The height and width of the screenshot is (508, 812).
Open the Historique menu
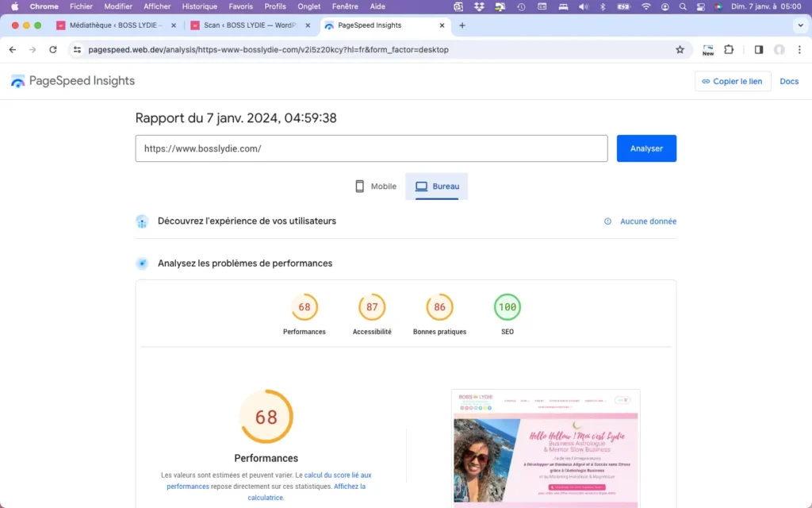pyautogui.click(x=199, y=6)
